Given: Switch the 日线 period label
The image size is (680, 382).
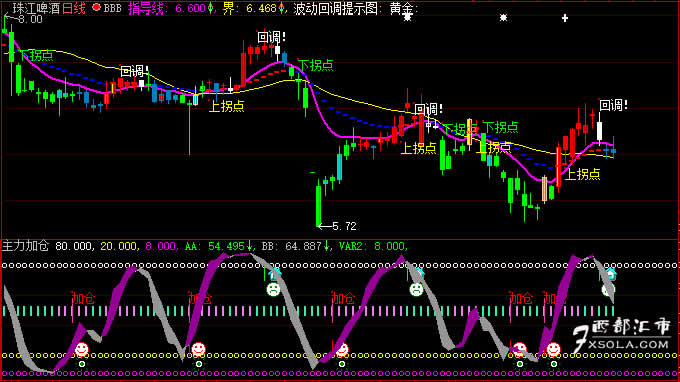Looking at the screenshot, I should pos(74,8).
